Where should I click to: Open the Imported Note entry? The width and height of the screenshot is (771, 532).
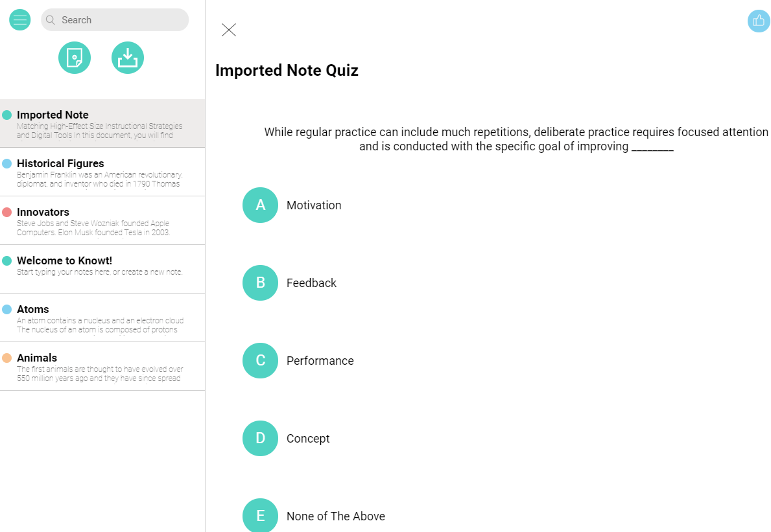point(104,124)
